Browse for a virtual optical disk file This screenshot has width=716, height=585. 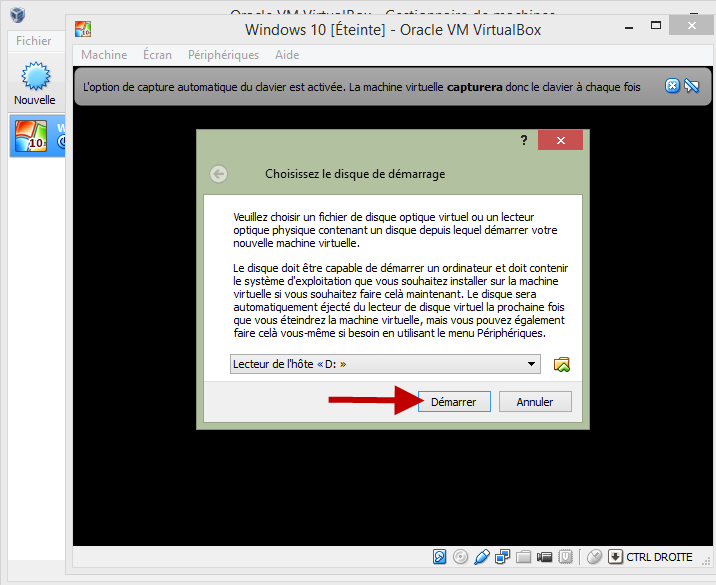tap(562, 364)
